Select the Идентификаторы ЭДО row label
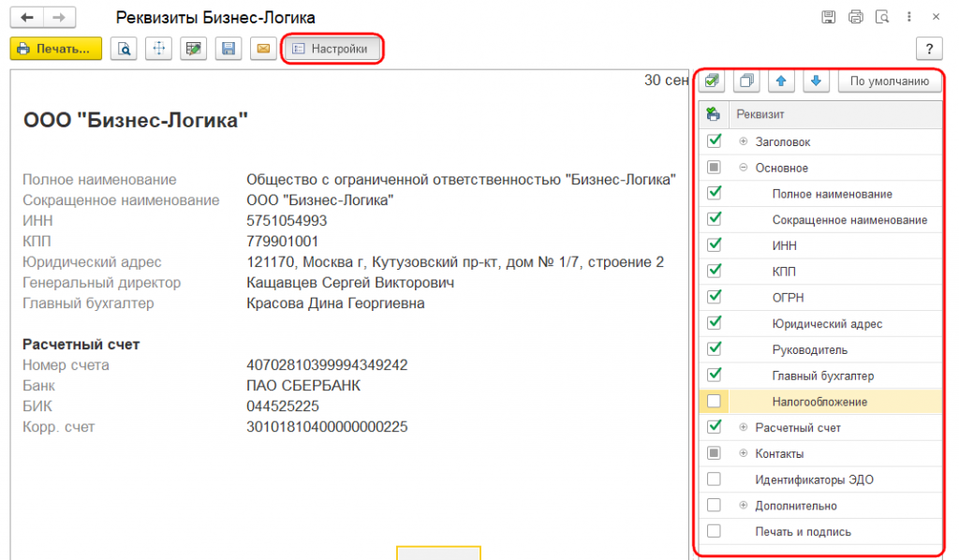 coord(814,479)
